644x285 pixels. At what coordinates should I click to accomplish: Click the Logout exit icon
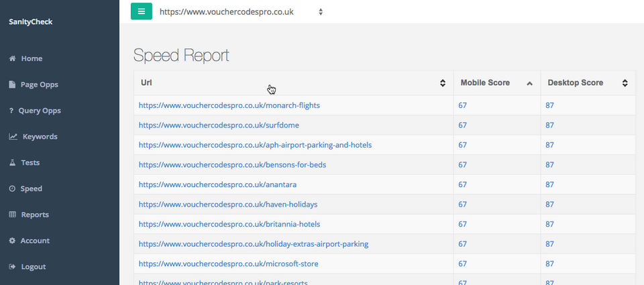[12, 266]
